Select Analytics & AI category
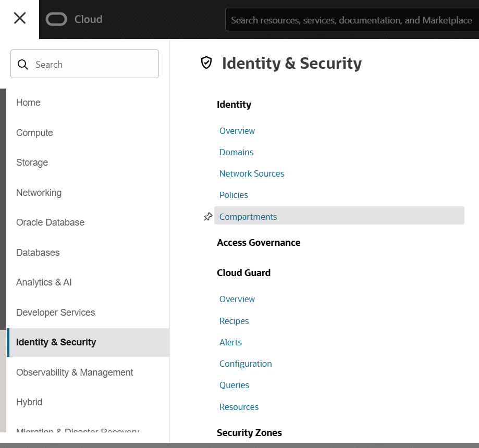Viewport: 479px width, 448px height. pos(44,282)
